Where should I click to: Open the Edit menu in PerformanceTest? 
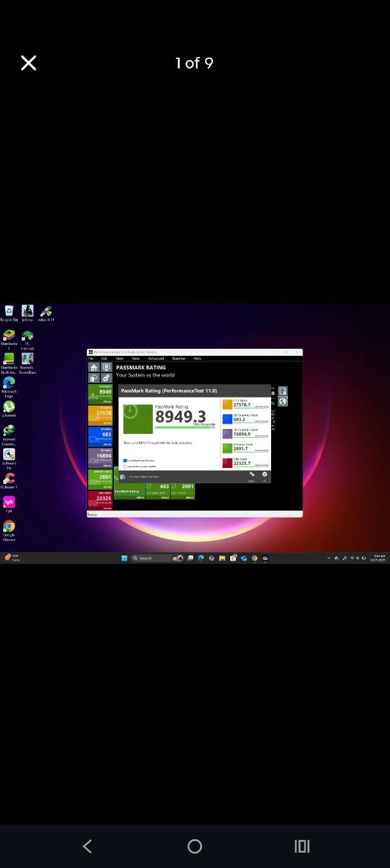click(x=104, y=358)
